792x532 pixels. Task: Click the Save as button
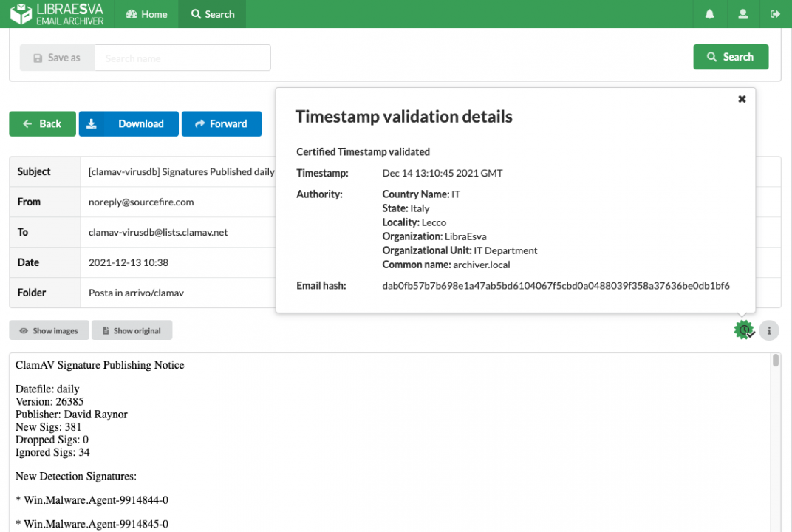(x=57, y=58)
